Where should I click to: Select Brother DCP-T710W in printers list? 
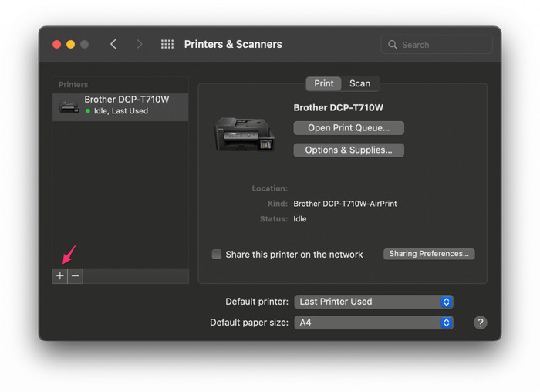(x=120, y=107)
